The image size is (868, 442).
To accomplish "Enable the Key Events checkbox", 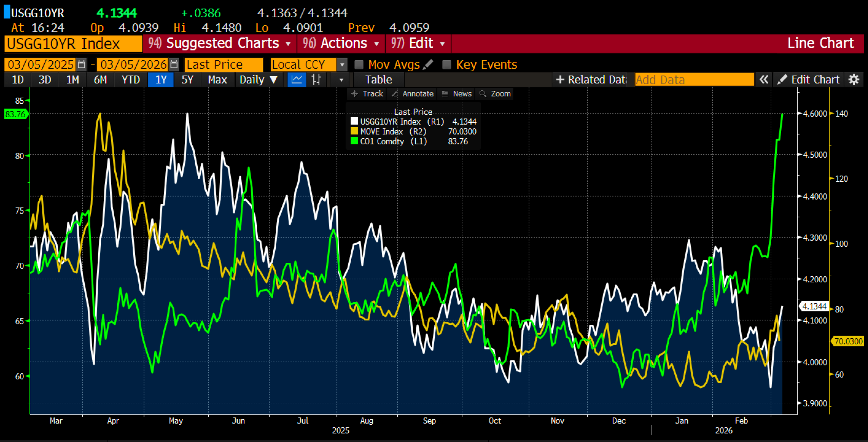I will click(x=447, y=64).
